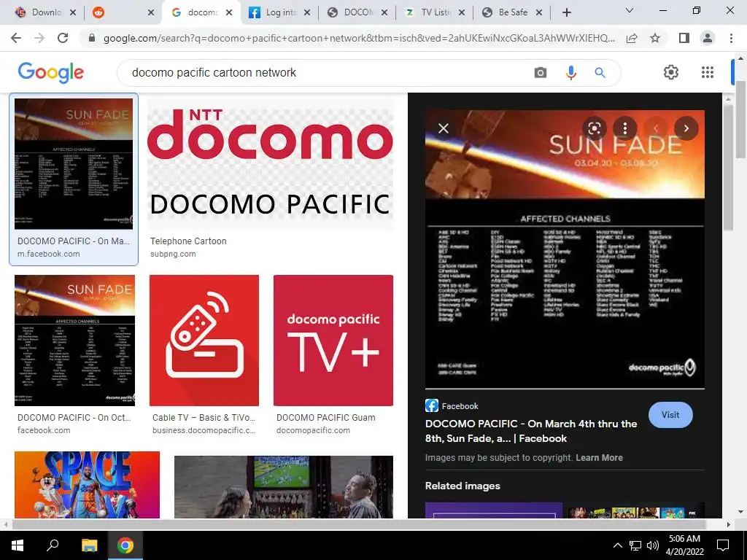Open the Windows Start menu
Image resolution: width=747 pixels, height=560 pixels.
tap(18, 545)
